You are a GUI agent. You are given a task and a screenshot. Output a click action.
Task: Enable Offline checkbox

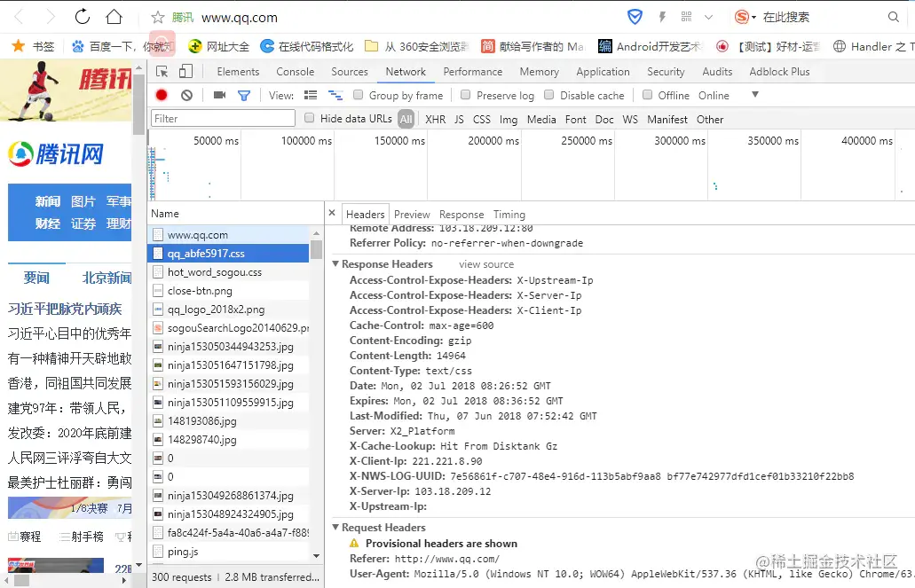click(647, 95)
